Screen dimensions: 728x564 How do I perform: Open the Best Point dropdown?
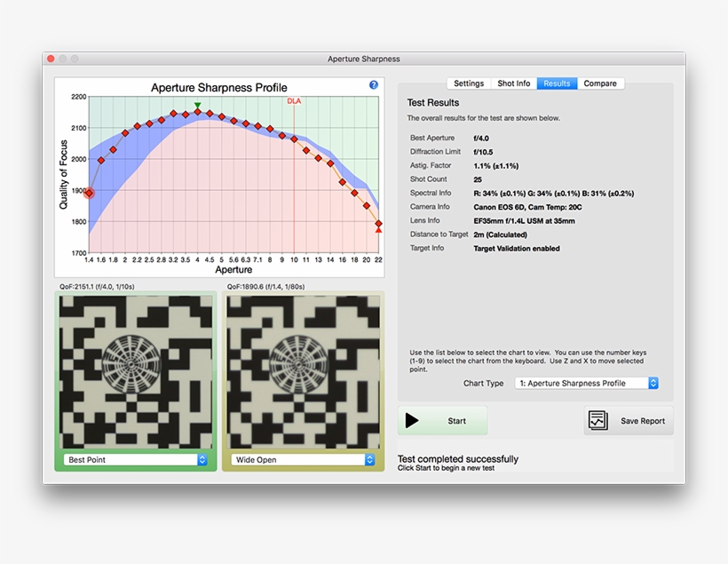(x=137, y=460)
